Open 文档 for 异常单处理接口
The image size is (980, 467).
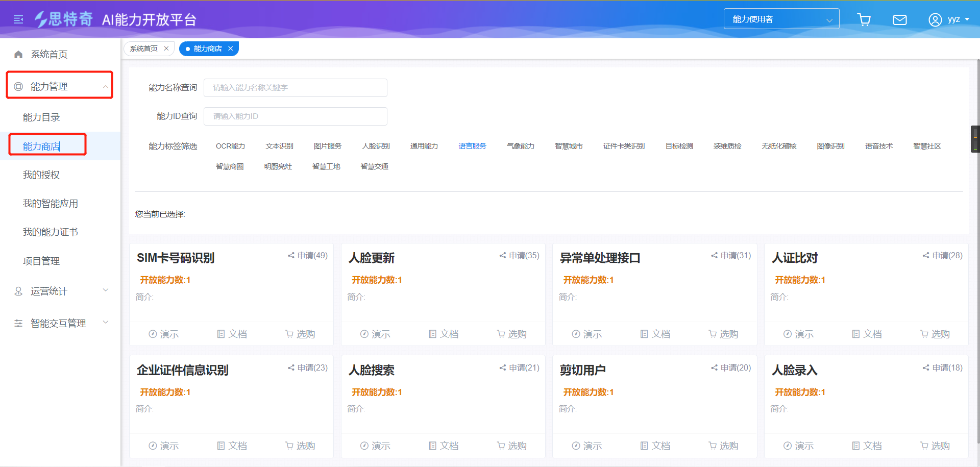(x=655, y=334)
